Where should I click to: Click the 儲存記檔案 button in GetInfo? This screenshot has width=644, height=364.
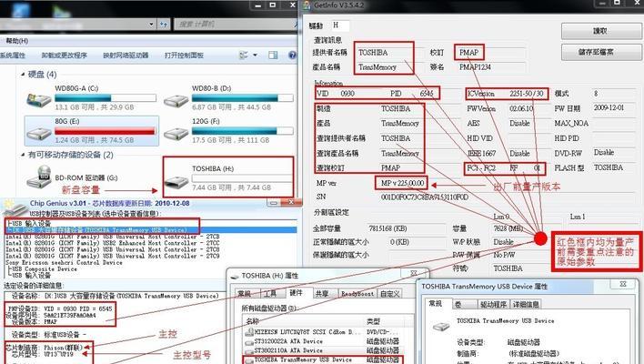tap(600, 52)
